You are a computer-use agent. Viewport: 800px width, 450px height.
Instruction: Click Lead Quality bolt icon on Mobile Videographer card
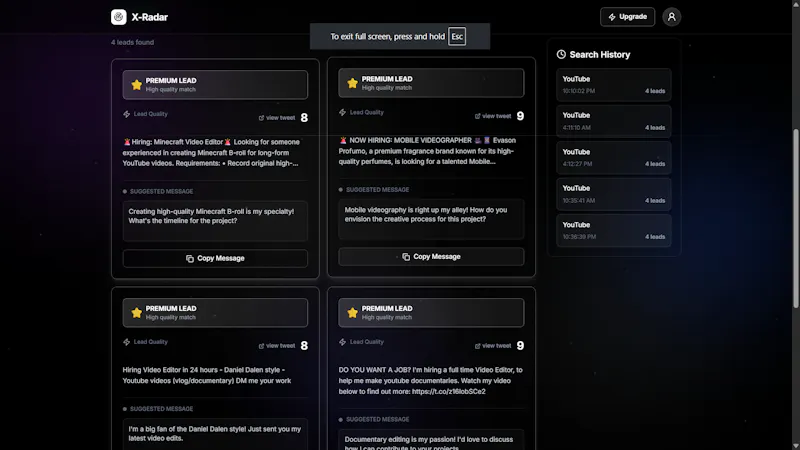(x=342, y=112)
